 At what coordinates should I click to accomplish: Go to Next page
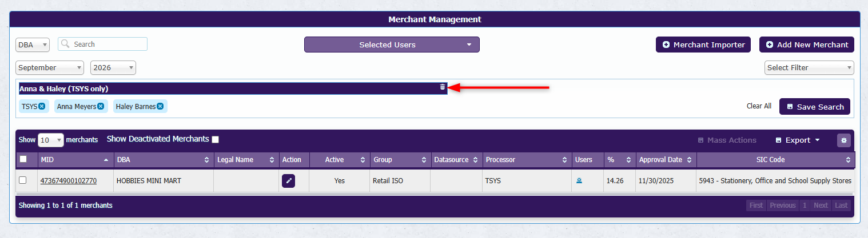[821, 205]
